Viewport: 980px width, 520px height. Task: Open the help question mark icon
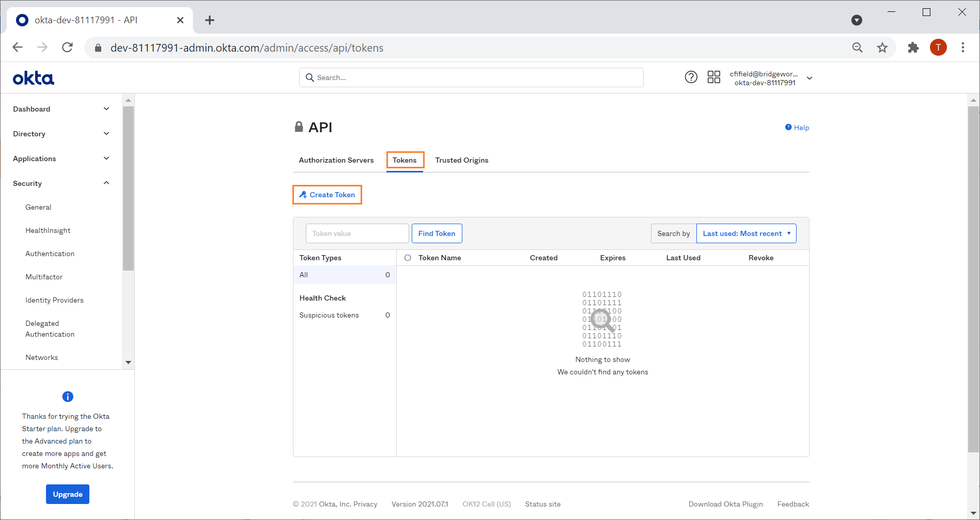pyautogui.click(x=691, y=77)
